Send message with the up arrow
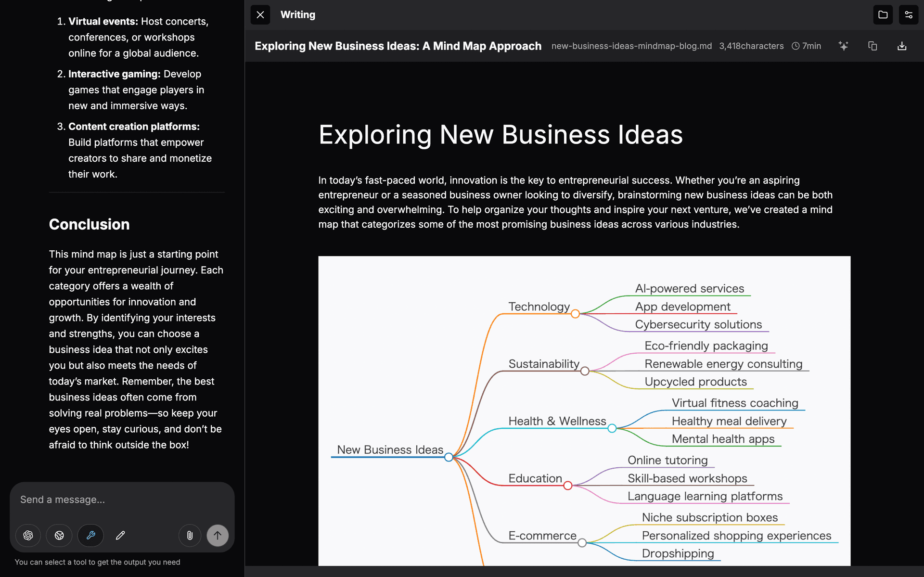This screenshot has width=924, height=577. (218, 535)
